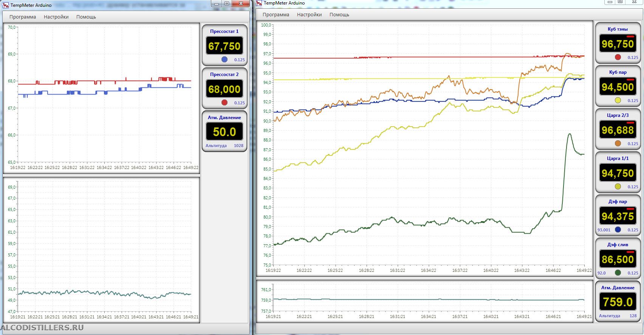Click right window pressure readout 759.0

coord(618,302)
